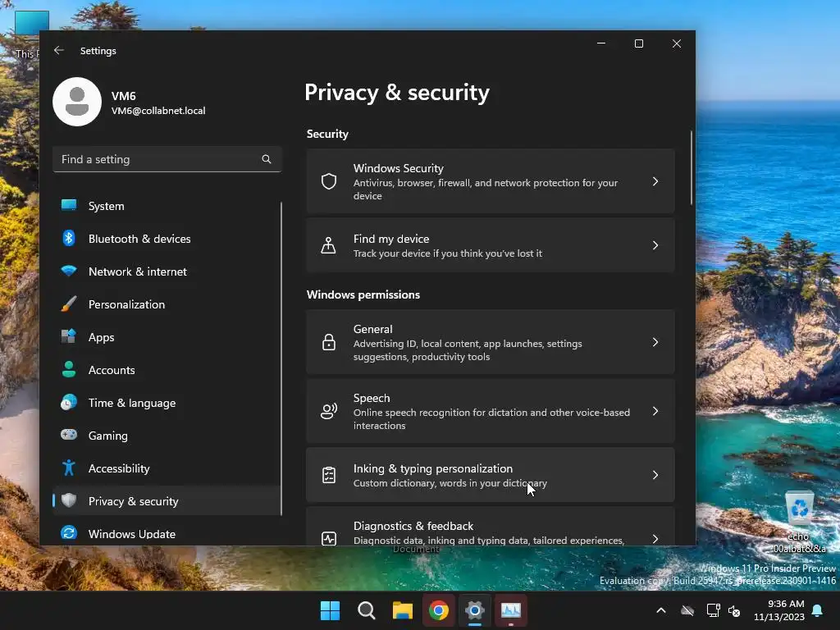Viewport: 840px width, 630px height.
Task: Click the VM6@collabnet.local account email
Action: pos(158,111)
